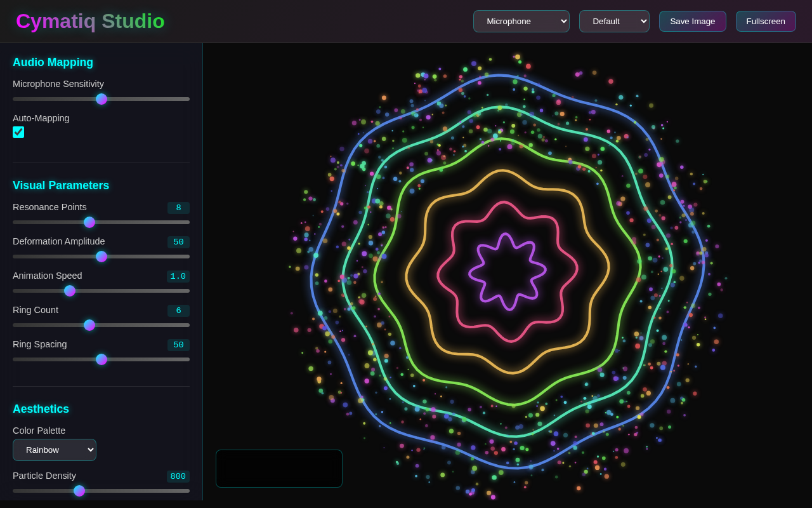Click the Ring Count slider handle

pos(89,325)
